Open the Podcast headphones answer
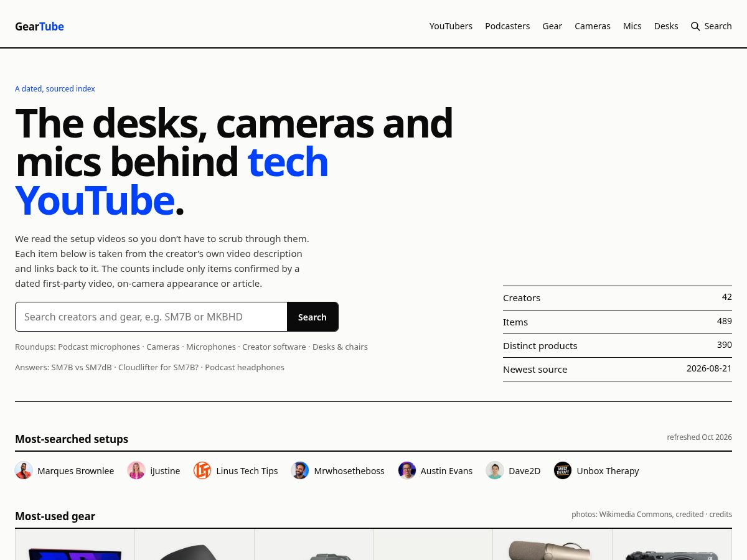This screenshot has height=560, width=747. point(245,367)
